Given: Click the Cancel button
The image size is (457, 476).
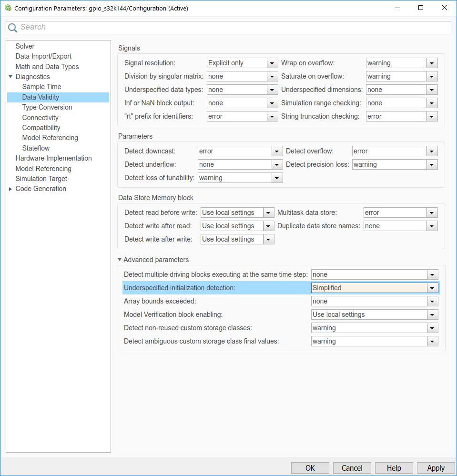Looking at the screenshot, I should point(352,468).
